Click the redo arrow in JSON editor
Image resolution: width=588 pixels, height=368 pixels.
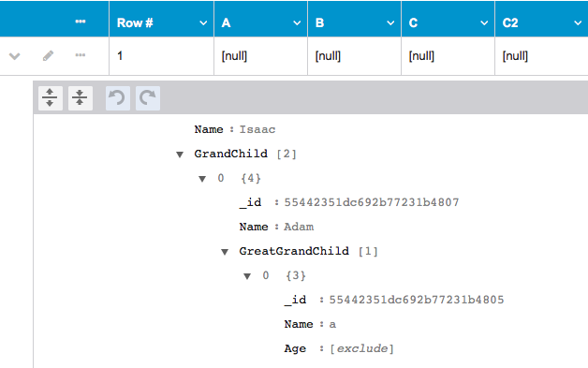tap(148, 98)
